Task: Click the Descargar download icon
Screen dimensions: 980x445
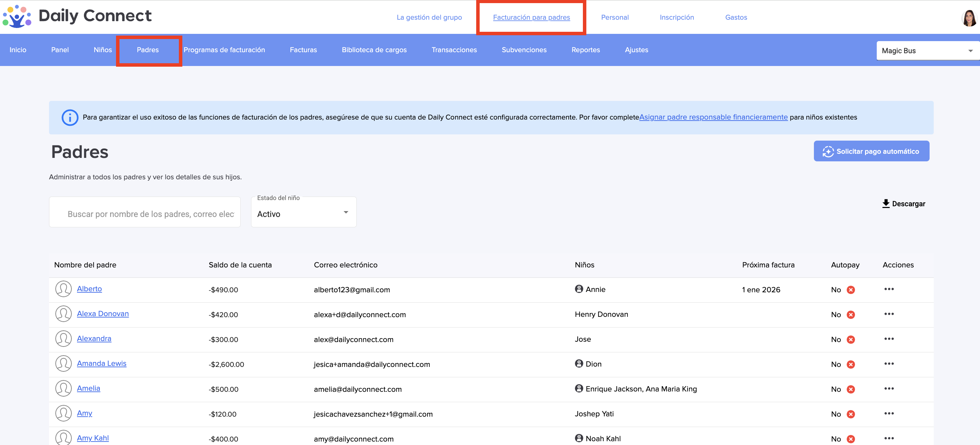Action: coord(886,203)
